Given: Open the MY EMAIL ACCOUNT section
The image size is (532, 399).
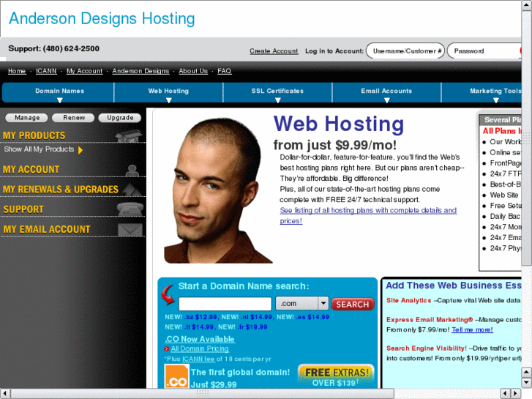Looking at the screenshot, I should point(47,230).
